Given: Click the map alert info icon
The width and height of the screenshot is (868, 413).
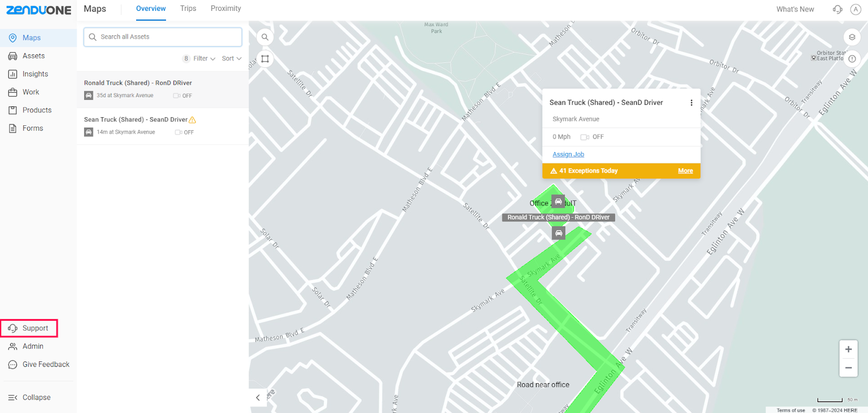Looking at the screenshot, I should pyautogui.click(x=852, y=59).
